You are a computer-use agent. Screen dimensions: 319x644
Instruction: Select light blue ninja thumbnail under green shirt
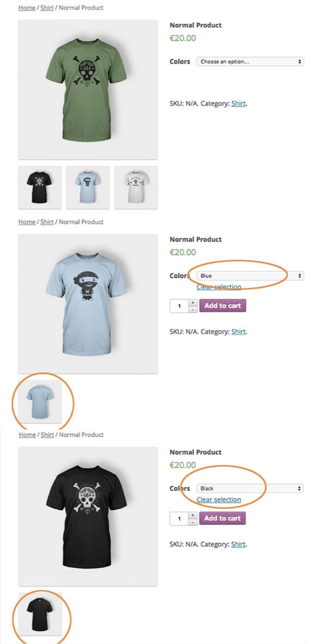click(87, 187)
